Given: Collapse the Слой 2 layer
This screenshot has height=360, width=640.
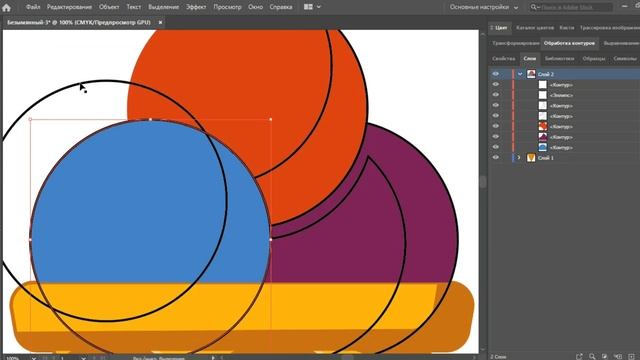Looking at the screenshot, I should (520, 74).
